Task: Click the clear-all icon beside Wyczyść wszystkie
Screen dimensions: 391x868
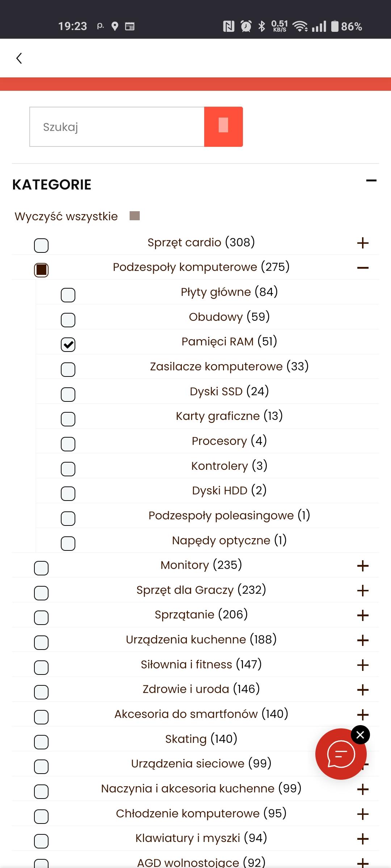Action: (x=135, y=216)
